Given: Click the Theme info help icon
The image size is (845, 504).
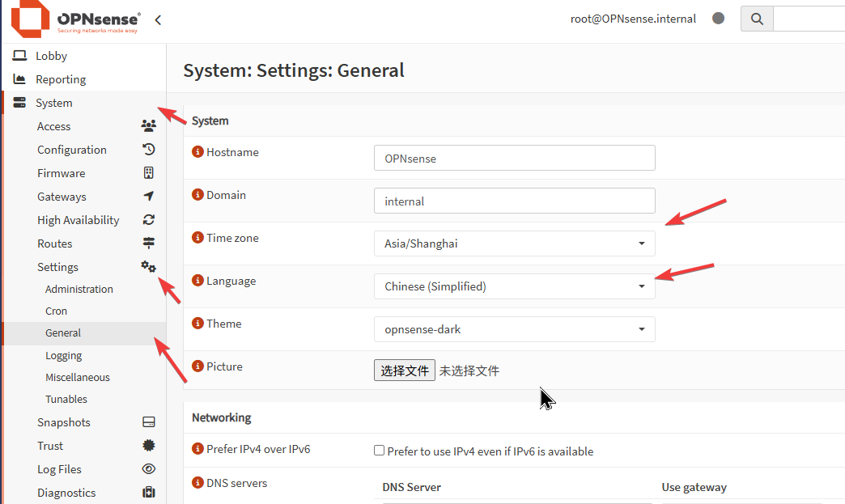Looking at the screenshot, I should click(x=197, y=324).
